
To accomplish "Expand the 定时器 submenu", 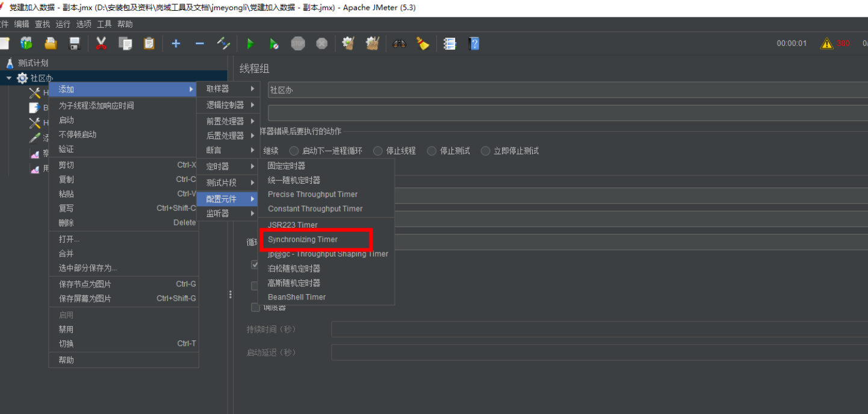I will point(229,166).
